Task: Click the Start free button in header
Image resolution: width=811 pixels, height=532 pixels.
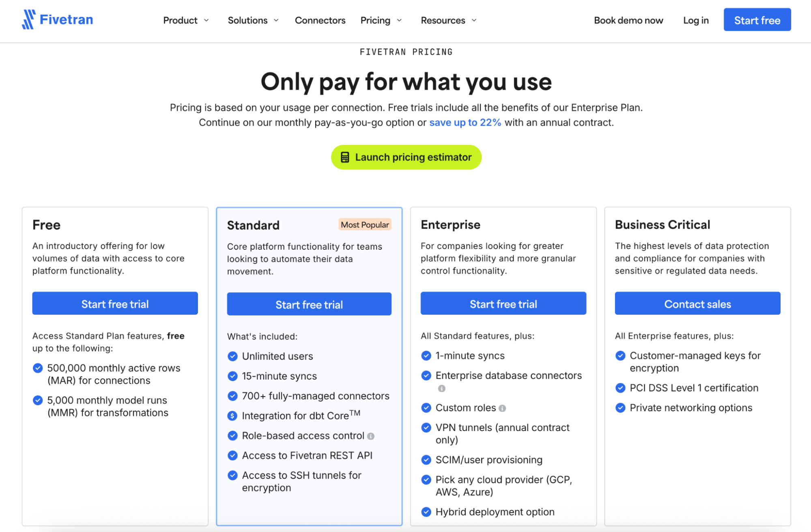Action: 757,19
